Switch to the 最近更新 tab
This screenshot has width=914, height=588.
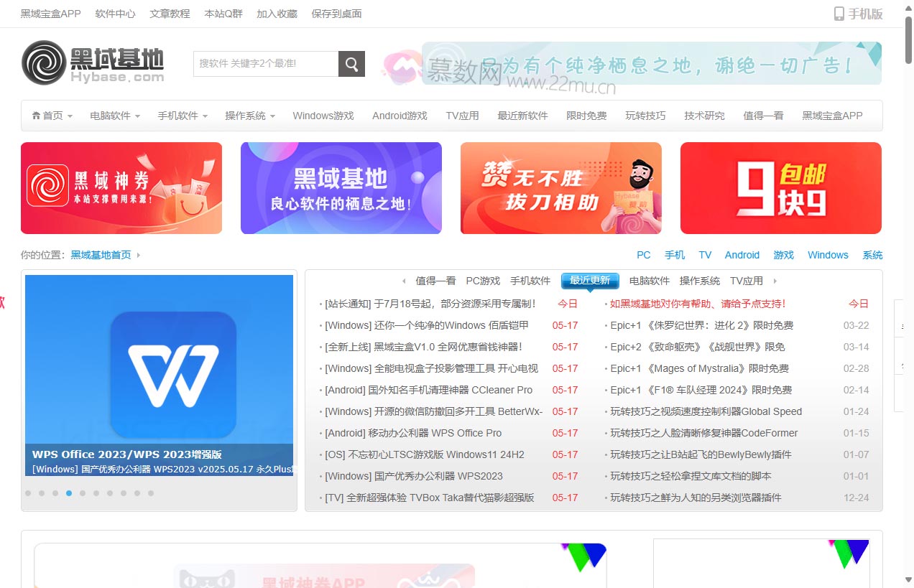[590, 281]
